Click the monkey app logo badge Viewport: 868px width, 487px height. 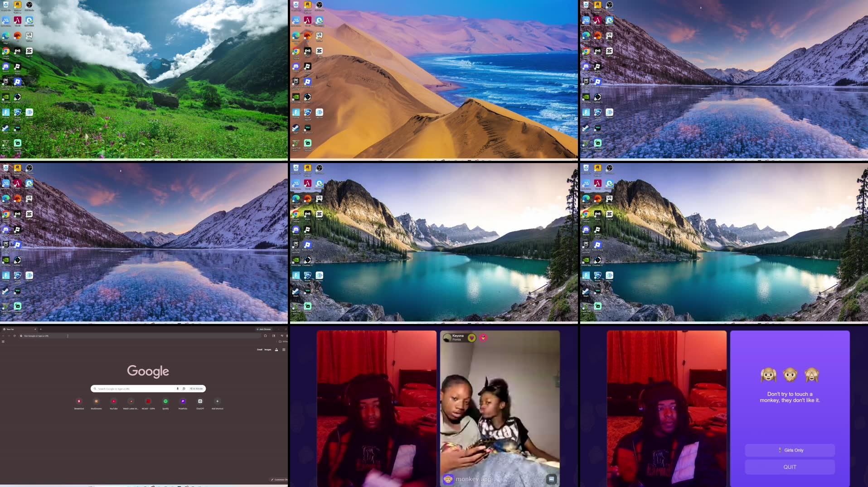(449, 479)
